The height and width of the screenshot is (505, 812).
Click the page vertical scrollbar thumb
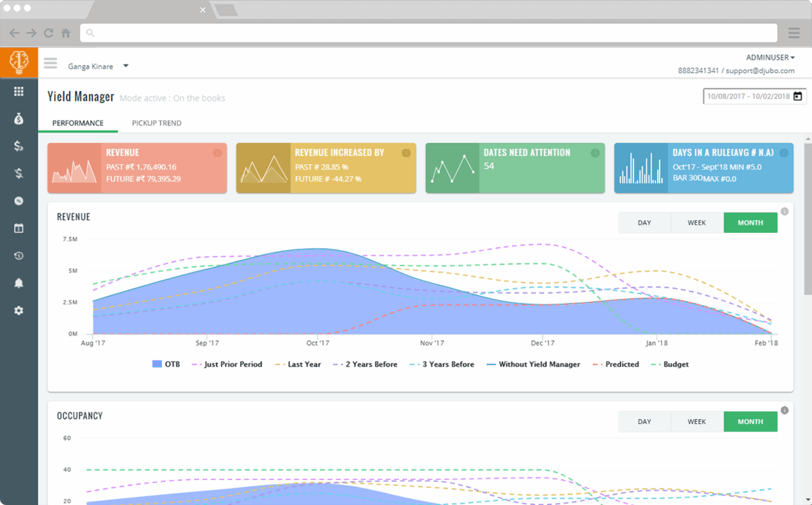tap(807, 219)
